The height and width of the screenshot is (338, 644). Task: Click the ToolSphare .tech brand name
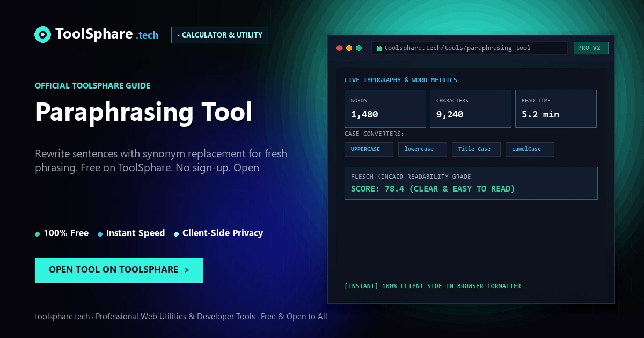click(x=107, y=34)
